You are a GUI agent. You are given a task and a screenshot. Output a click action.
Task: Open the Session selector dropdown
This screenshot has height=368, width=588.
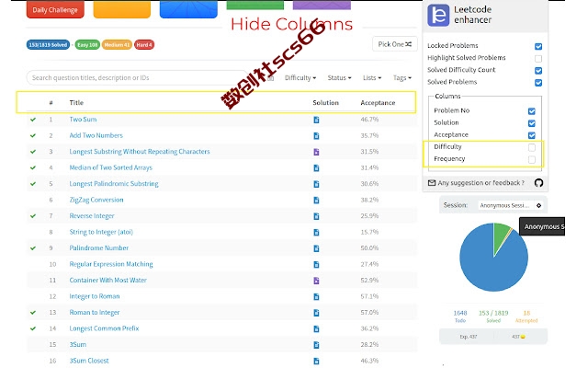511,205
